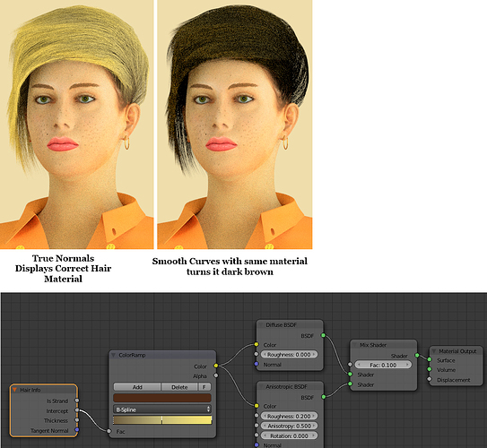
Task: Edit Diffuse BSDF Roughness 0.000 field
Action: coord(289,354)
